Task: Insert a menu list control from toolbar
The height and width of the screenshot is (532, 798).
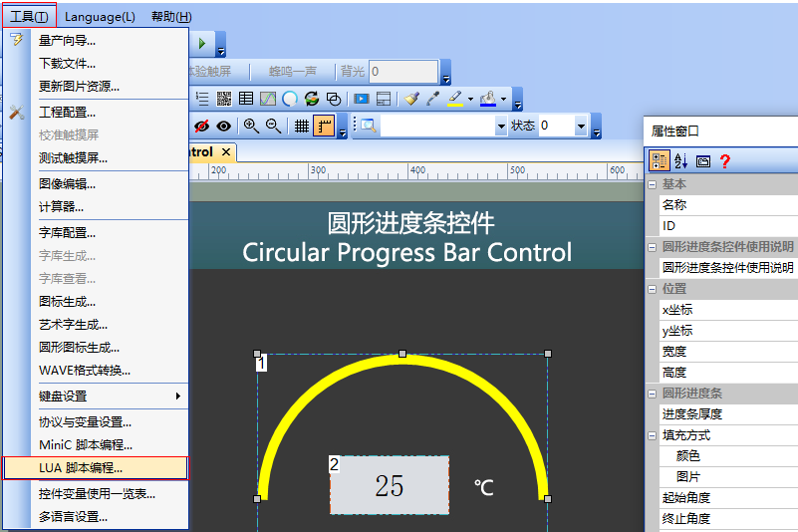Action: (202, 99)
